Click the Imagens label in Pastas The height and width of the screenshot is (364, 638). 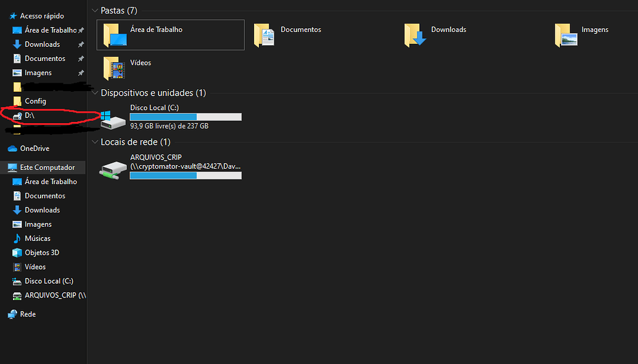point(594,30)
